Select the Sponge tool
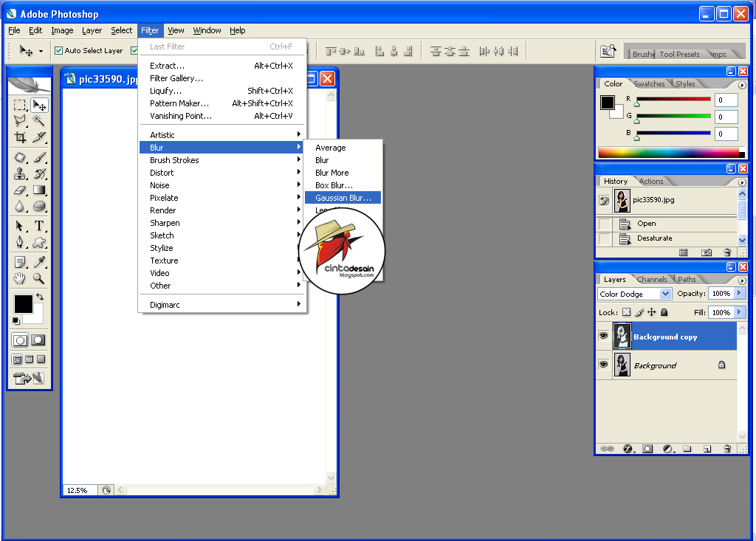The height and width of the screenshot is (541, 756). [38, 207]
